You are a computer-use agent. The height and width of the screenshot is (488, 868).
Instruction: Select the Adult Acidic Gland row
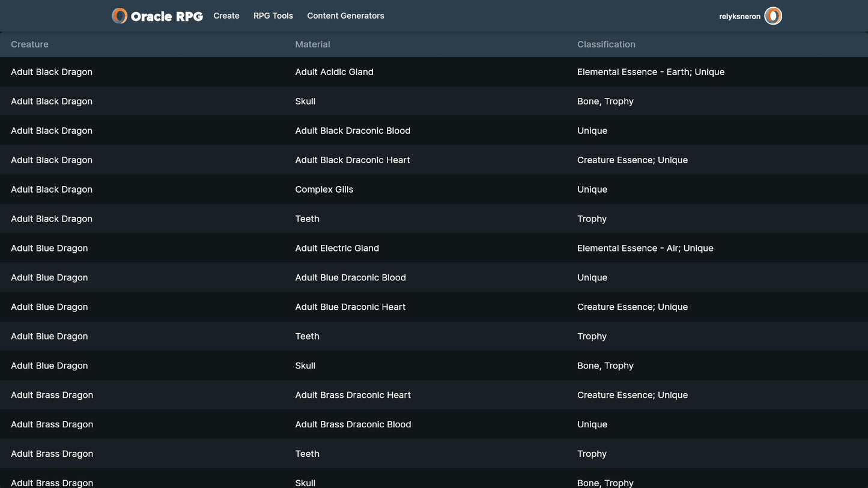pyautogui.click(x=334, y=72)
